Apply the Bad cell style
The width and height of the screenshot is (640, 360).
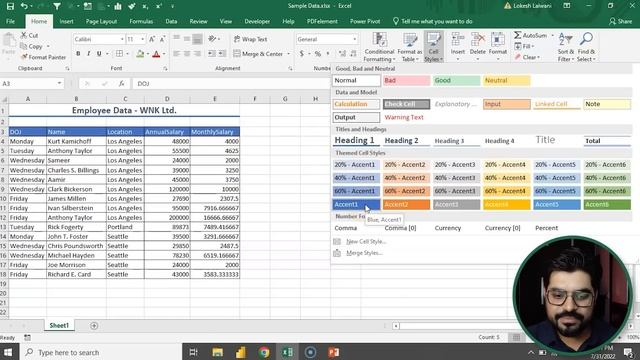406,80
